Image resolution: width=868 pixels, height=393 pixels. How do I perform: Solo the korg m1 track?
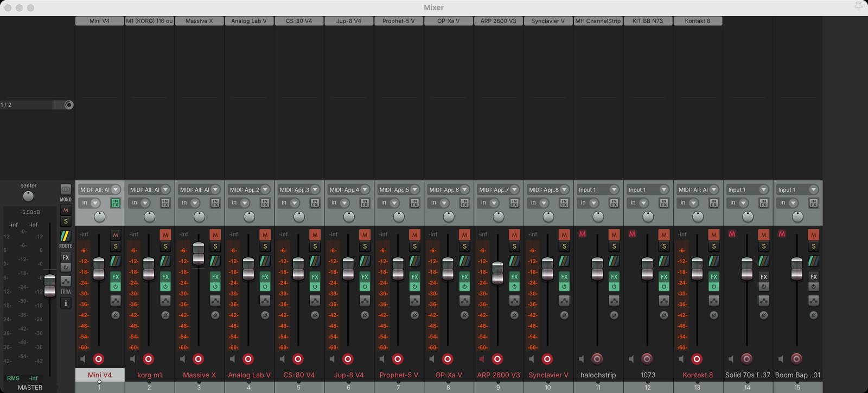(x=165, y=246)
